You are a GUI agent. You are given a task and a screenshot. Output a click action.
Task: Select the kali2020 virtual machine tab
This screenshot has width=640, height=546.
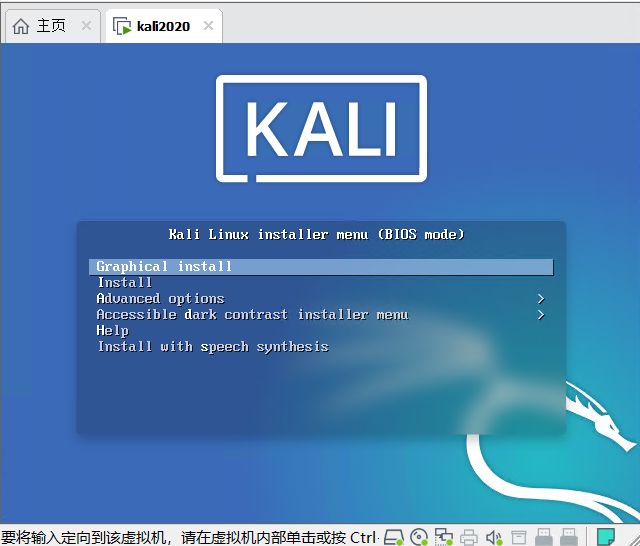click(x=163, y=26)
